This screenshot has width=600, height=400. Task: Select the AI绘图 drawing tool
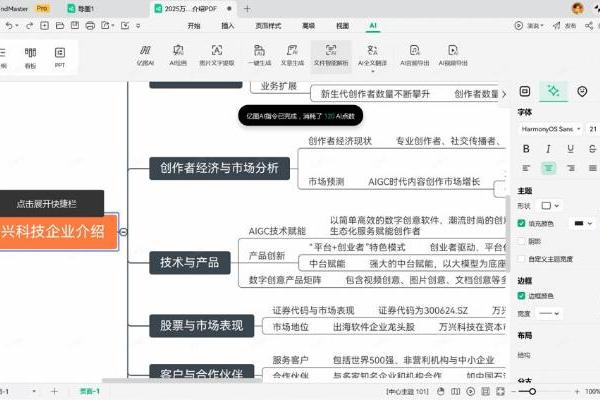[x=178, y=55]
